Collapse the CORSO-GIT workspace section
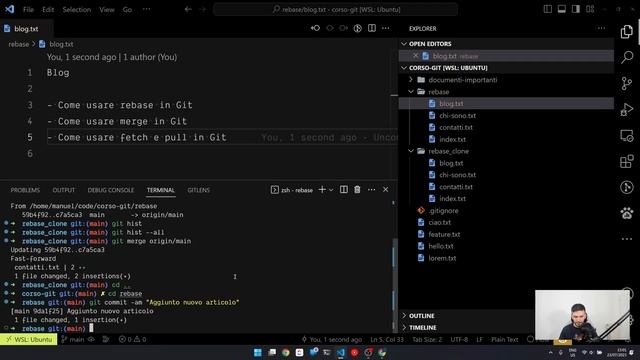The height and width of the screenshot is (360, 640). coord(506,68)
